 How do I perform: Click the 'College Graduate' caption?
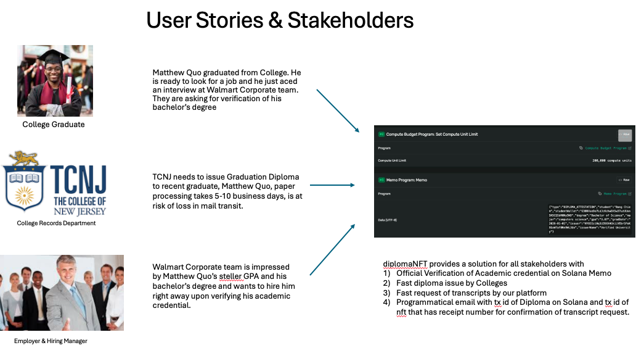point(54,125)
